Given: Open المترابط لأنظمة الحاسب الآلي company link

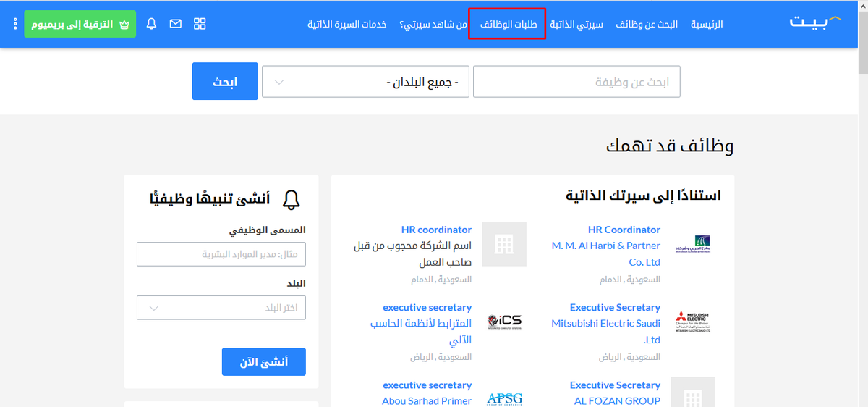Looking at the screenshot, I should point(421,331).
